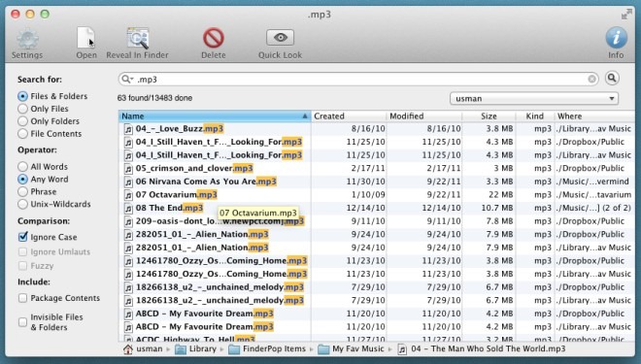Select Files & Folders radio button

(23, 96)
